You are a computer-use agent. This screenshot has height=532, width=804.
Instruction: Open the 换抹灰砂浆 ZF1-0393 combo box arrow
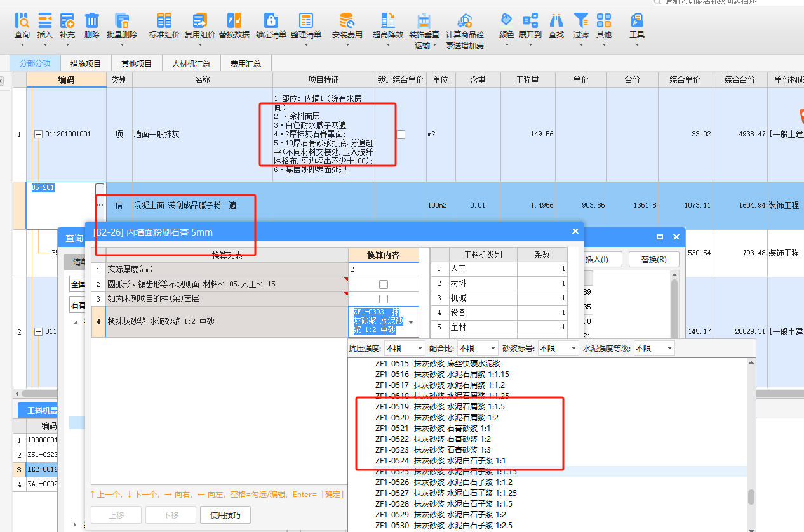pos(411,322)
